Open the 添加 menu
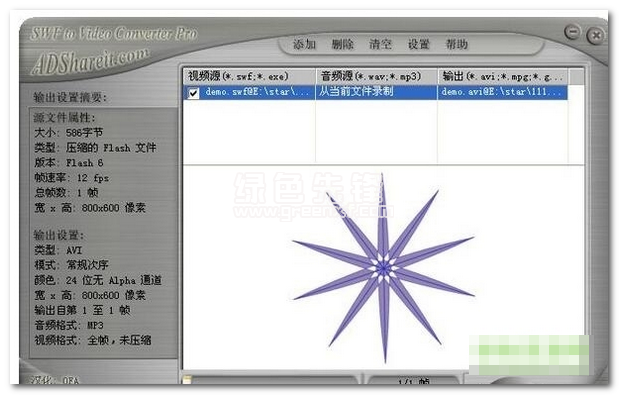Screen dimensions: 619x395 (304, 44)
